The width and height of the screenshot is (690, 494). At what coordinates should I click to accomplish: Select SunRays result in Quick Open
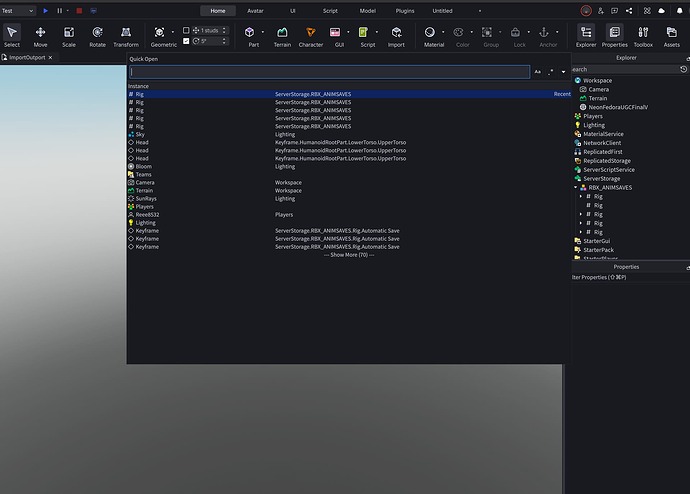pyautogui.click(x=349, y=198)
